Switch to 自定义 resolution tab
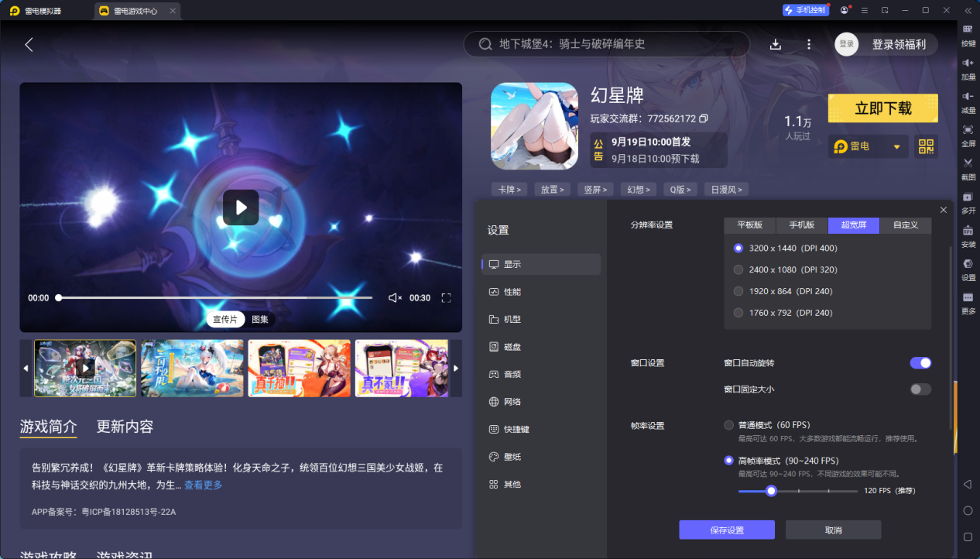The height and width of the screenshot is (559, 980). point(906,225)
